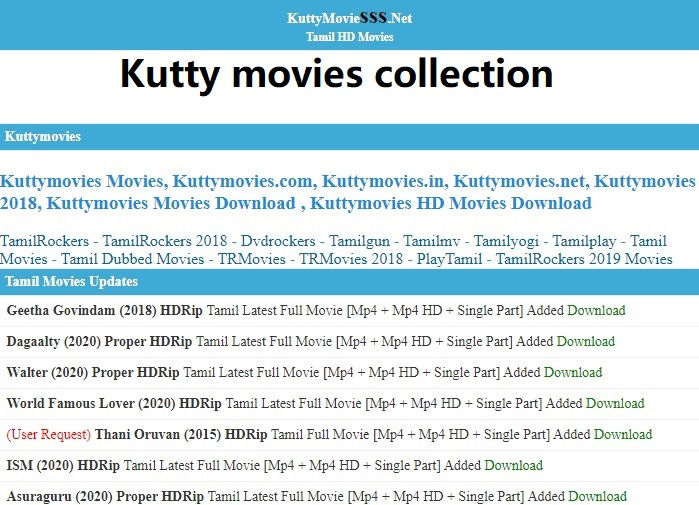The image size is (699, 505).
Task: Download ISM (2020) HDRip
Action: tap(514, 465)
